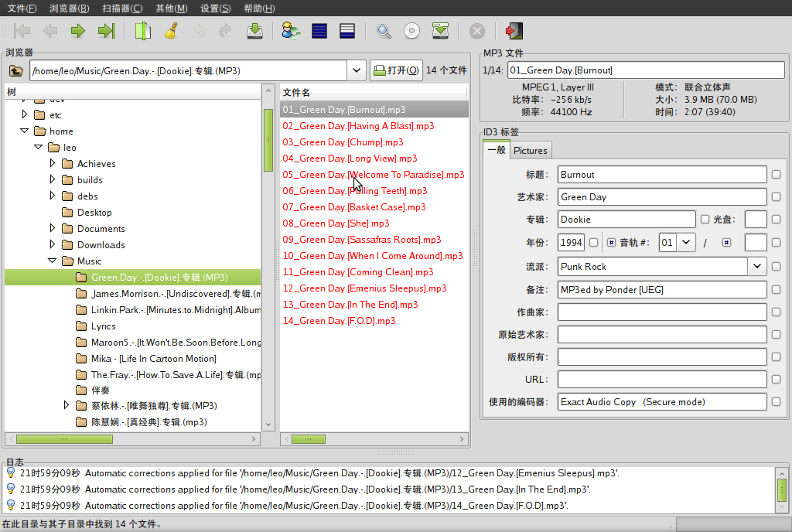Tick checkbox beside the 标题 field

point(777,175)
